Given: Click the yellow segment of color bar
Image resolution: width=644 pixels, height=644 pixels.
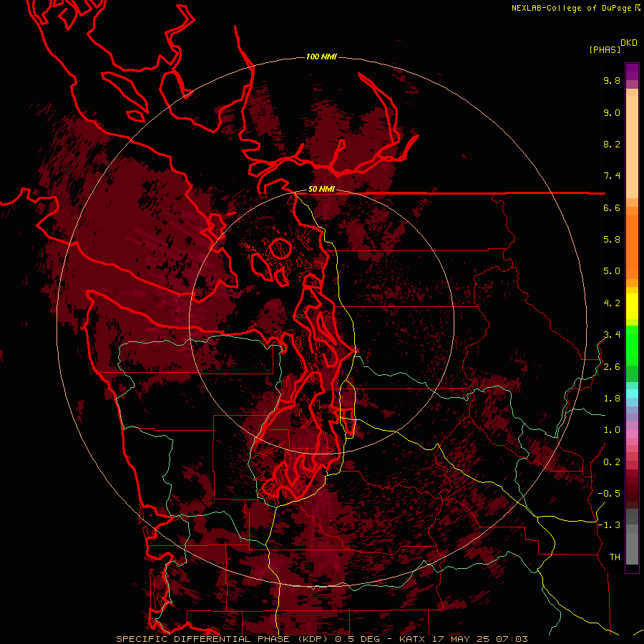Looking at the screenshot, I should (x=632, y=306).
